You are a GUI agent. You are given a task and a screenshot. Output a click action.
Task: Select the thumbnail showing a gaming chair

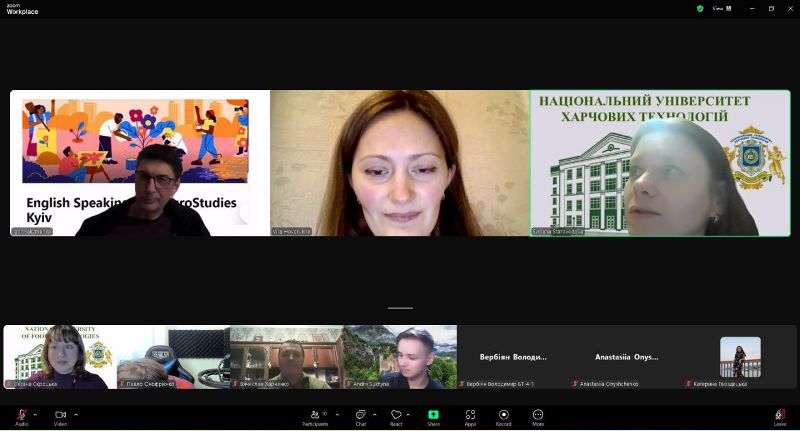(173, 357)
